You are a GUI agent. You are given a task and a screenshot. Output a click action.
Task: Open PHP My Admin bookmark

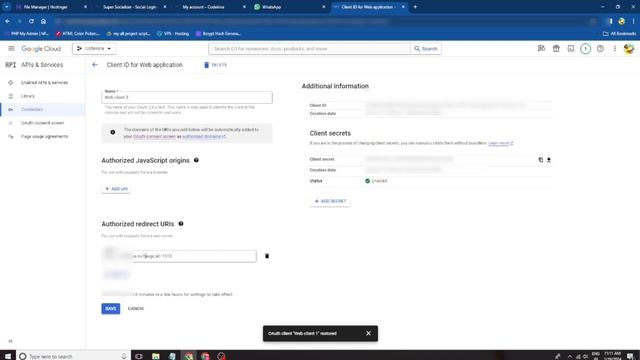click(26, 33)
